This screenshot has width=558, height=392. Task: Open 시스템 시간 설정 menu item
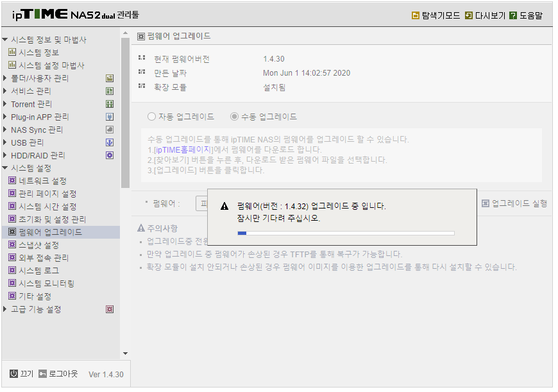tap(47, 207)
